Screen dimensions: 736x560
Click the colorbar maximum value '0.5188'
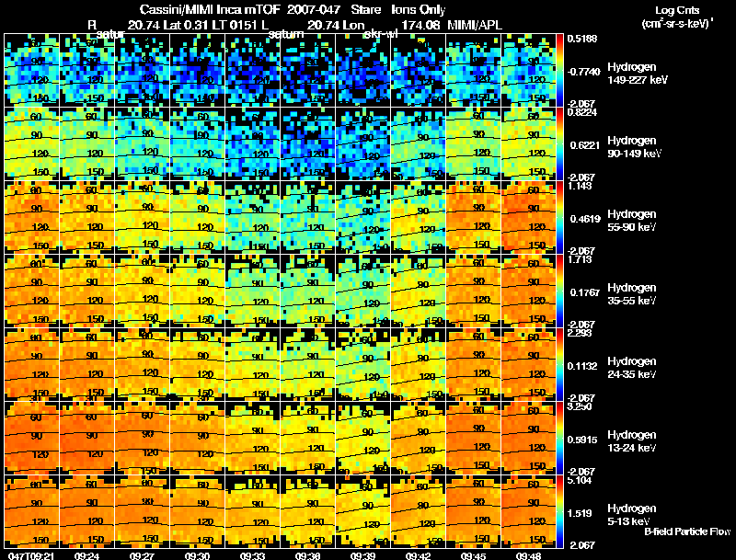pyautogui.click(x=582, y=39)
